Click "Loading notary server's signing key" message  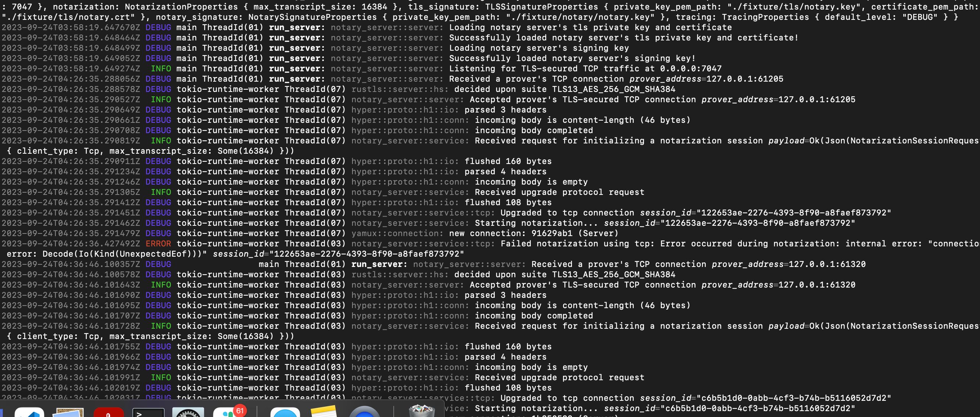[539, 48]
